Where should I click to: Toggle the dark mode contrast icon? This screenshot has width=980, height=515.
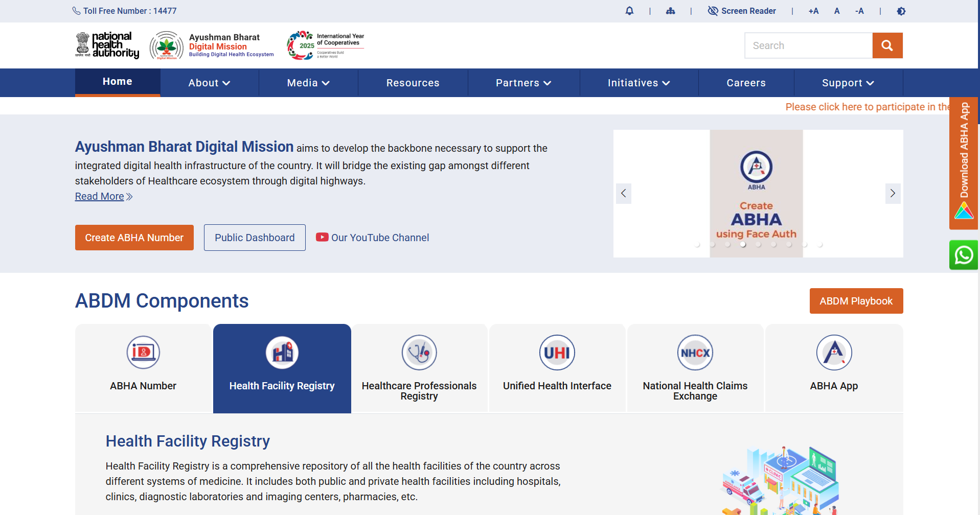pos(901,11)
